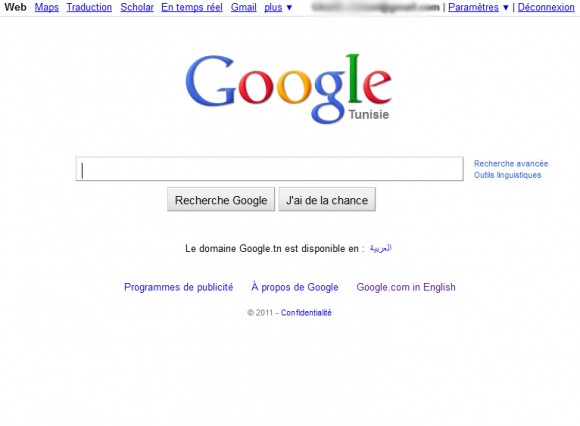This screenshot has height=426, width=580.
Task: Click the J'ai de la chance button
Action: pos(327,199)
